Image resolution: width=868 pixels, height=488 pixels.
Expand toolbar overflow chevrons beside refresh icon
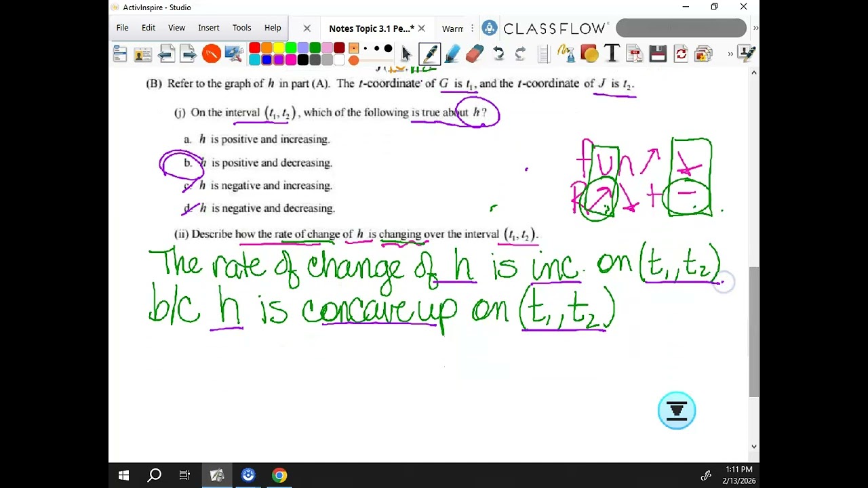click(x=730, y=54)
